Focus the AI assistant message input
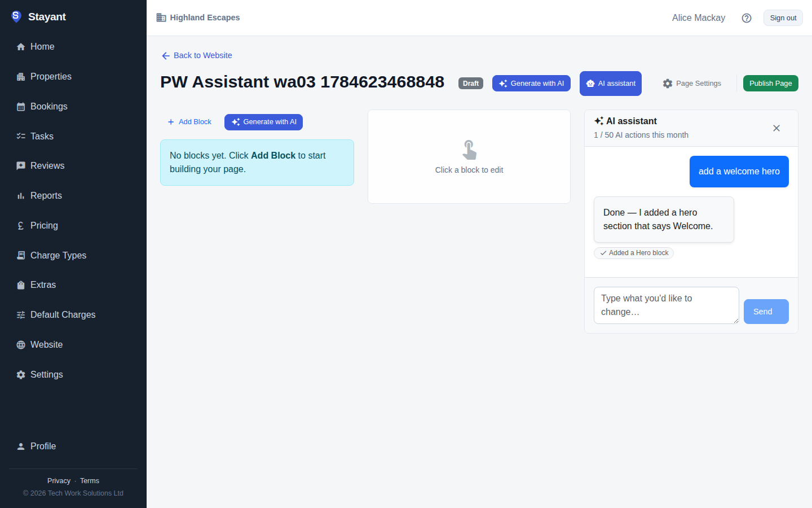Image resolution: width=812 pixels, height=508 pixels. [667, 305]
